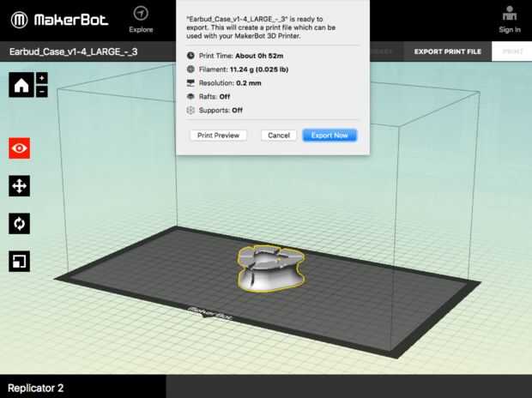Click print time value About 0h 52m

pos(259,56)
